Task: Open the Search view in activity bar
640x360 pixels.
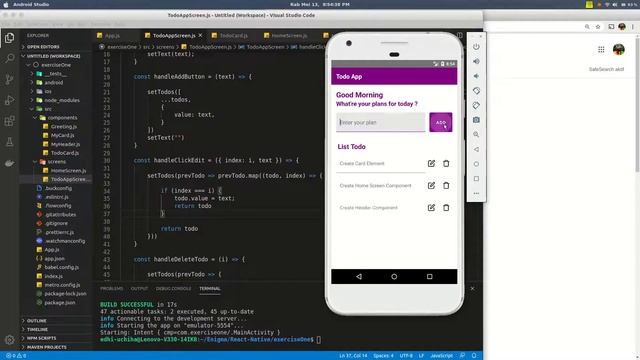Action: 9,58
